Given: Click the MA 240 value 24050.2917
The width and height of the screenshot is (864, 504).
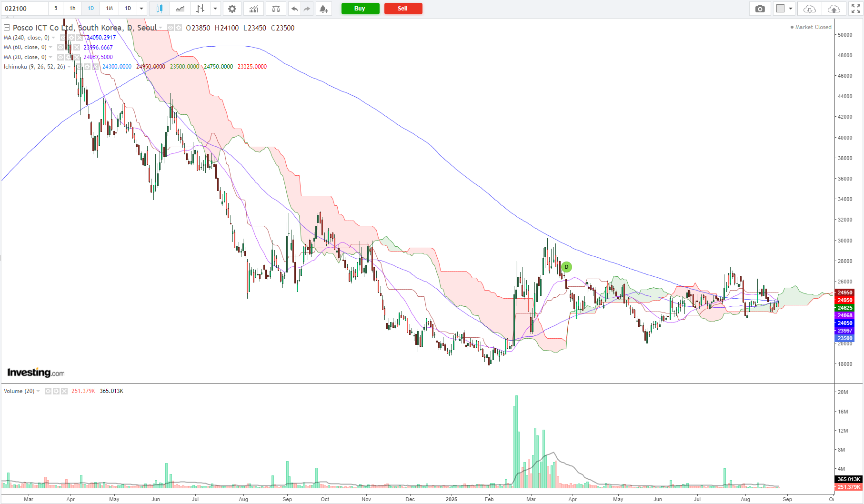Looking at the screenshot, I should [x=101, y=38].
